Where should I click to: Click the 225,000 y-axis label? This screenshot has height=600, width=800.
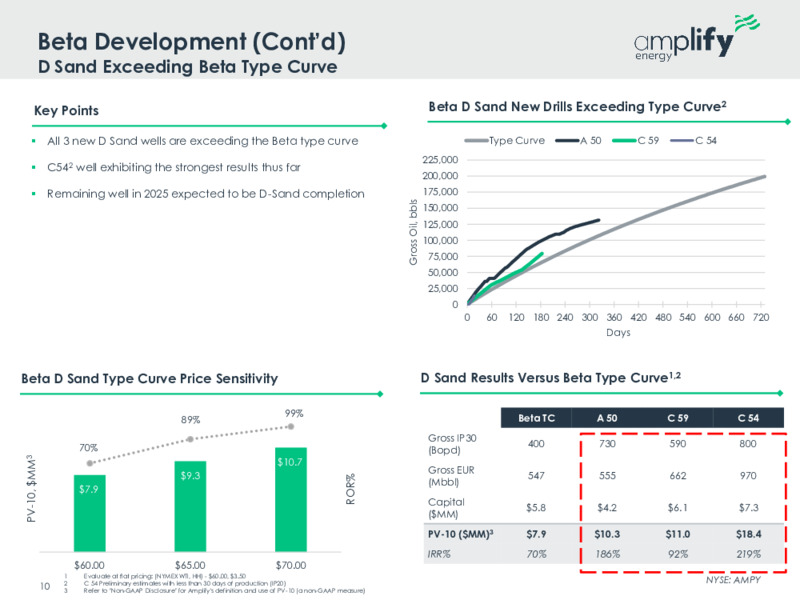coord(440,160)
